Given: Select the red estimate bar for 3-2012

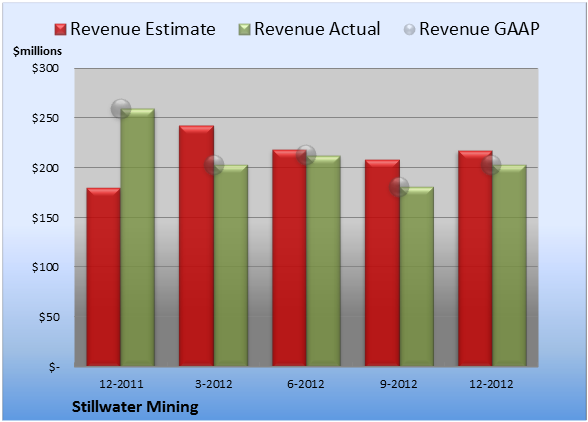Looking at the screenshot, I should tap(196, 246).
